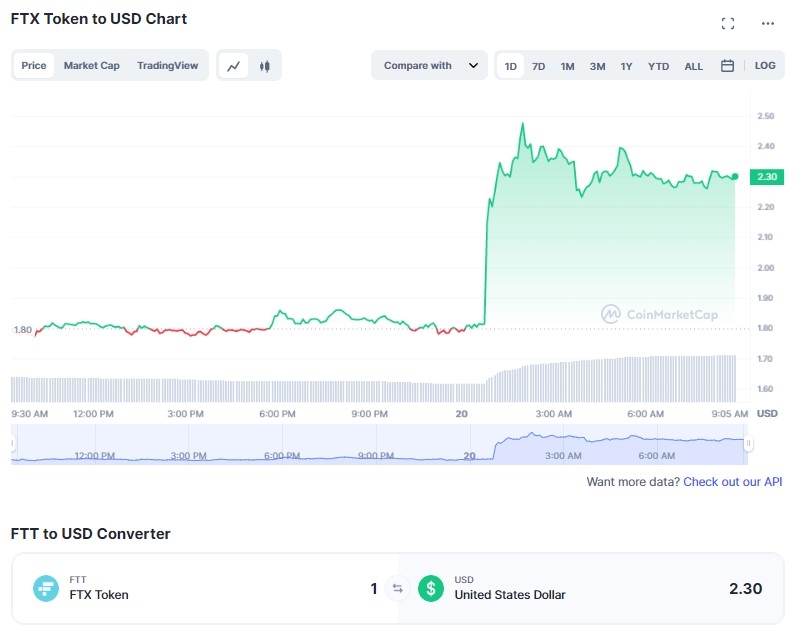This screenshot has width=795, height=632.
Task: Switch to line chart view
Action: (234, 66)
